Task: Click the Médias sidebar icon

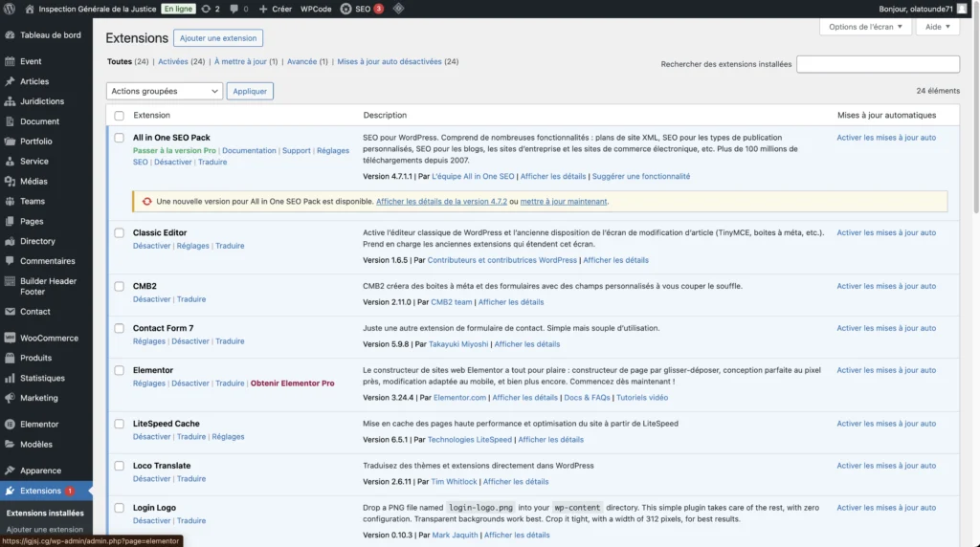Action: tap(10, 181)
